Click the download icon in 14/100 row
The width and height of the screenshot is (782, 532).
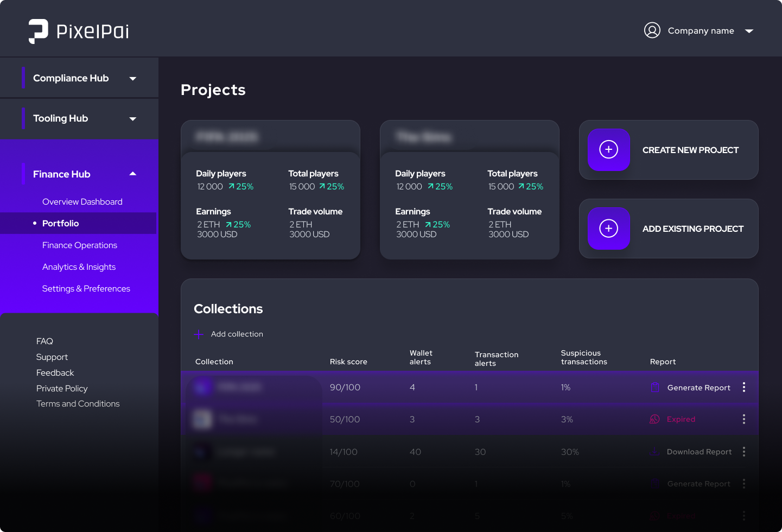[x=655, y=452]
